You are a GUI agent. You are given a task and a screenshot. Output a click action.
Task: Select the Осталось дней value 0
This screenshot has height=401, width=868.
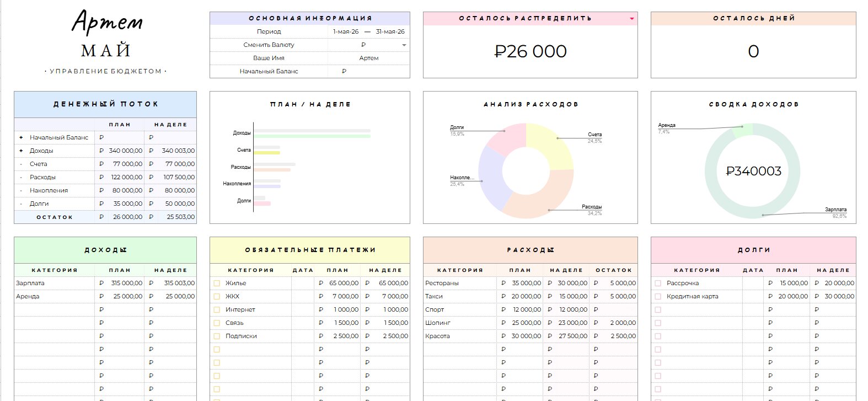click(x=753, y=51)
